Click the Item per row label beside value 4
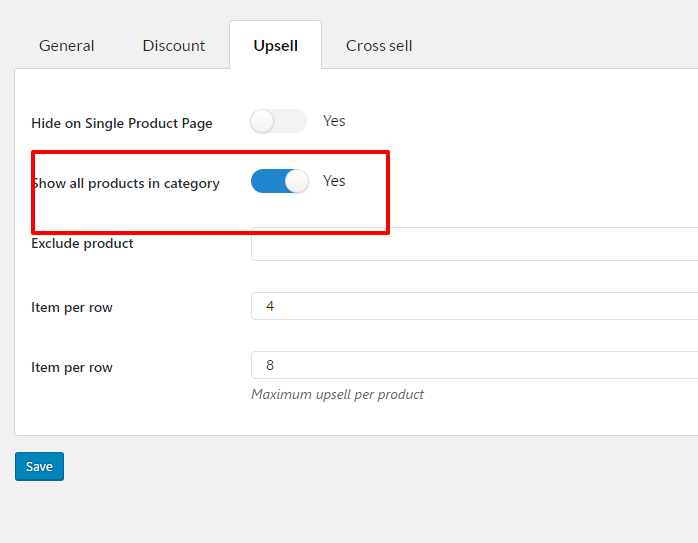Image resolution: width=698 pixels, height=543 pixels. (72, 308)
